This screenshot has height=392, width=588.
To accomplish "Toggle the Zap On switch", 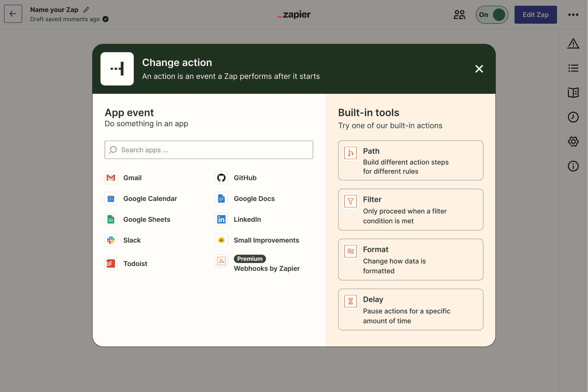I will (492, 15).
